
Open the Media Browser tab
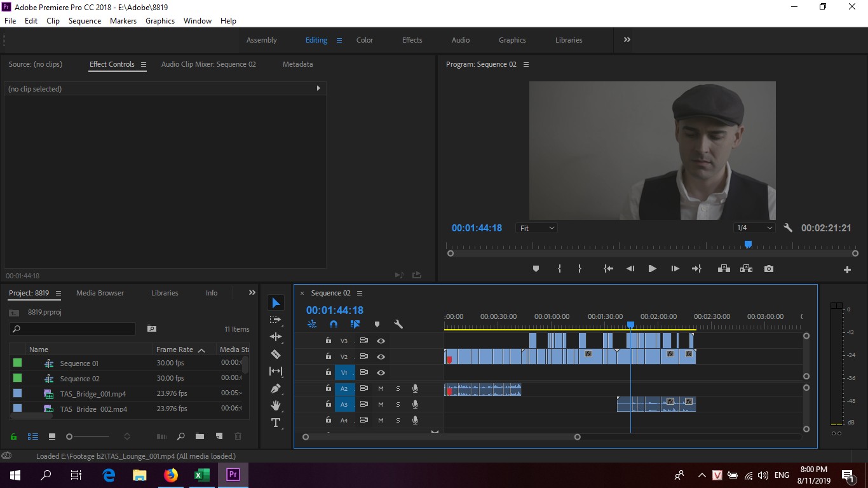(100, 293)
